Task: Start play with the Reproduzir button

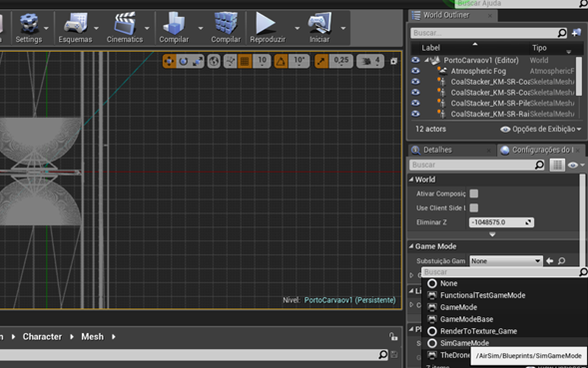Action: (268, 28)
